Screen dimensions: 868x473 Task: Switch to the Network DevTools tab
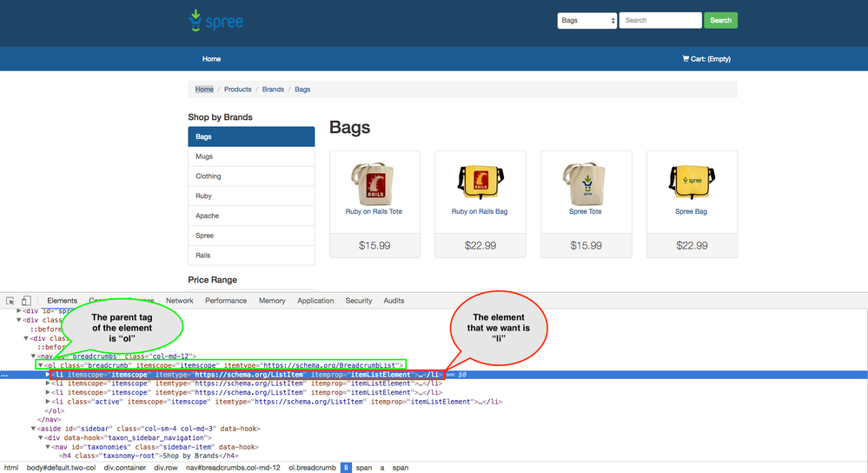[x=180, y=301]
